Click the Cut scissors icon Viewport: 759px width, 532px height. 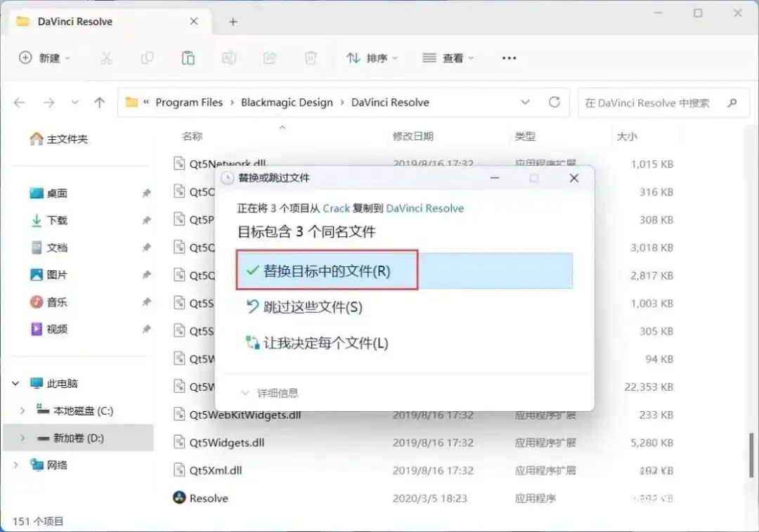pos(107,58)
